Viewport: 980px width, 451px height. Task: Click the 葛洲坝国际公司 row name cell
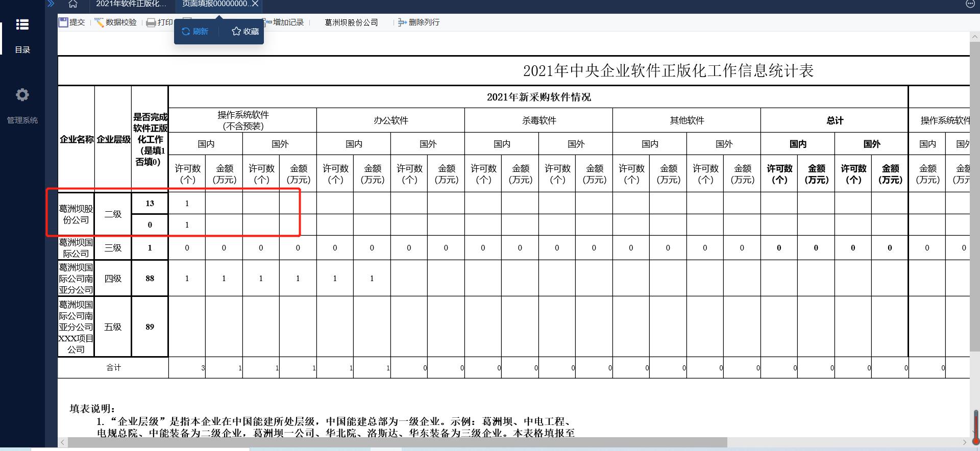(x=76, y=248)
